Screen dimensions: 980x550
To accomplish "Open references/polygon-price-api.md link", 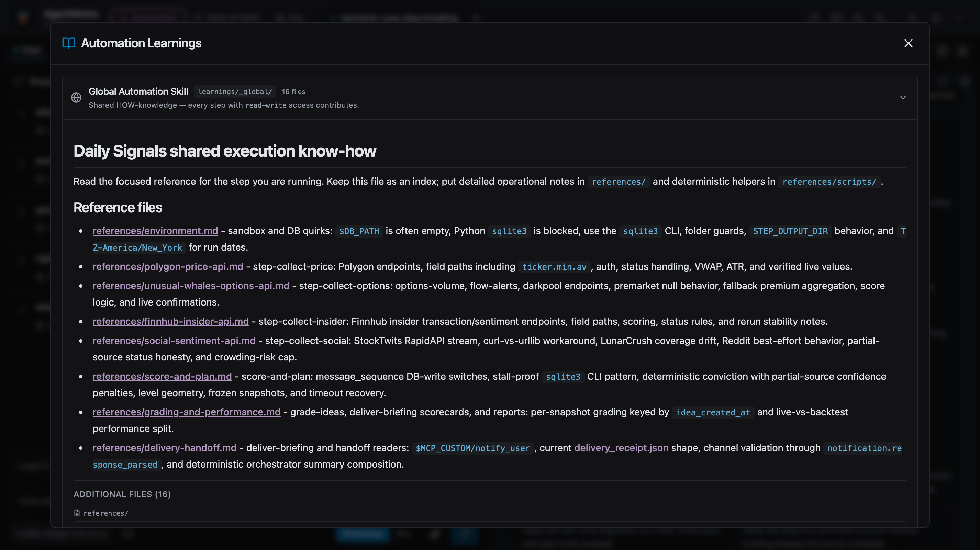I will pyautogui.click(x=168, y=266).
